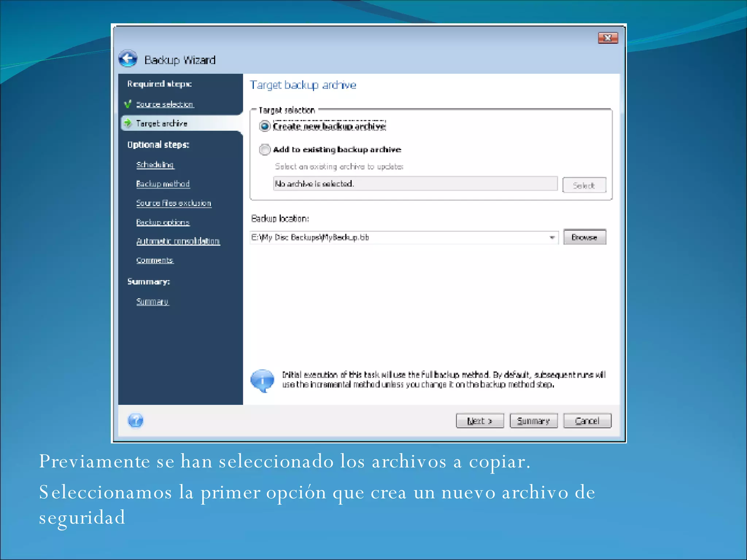Close the Backup Wizard window
This screenshot has width=747, height=560.
click(608, 38)
